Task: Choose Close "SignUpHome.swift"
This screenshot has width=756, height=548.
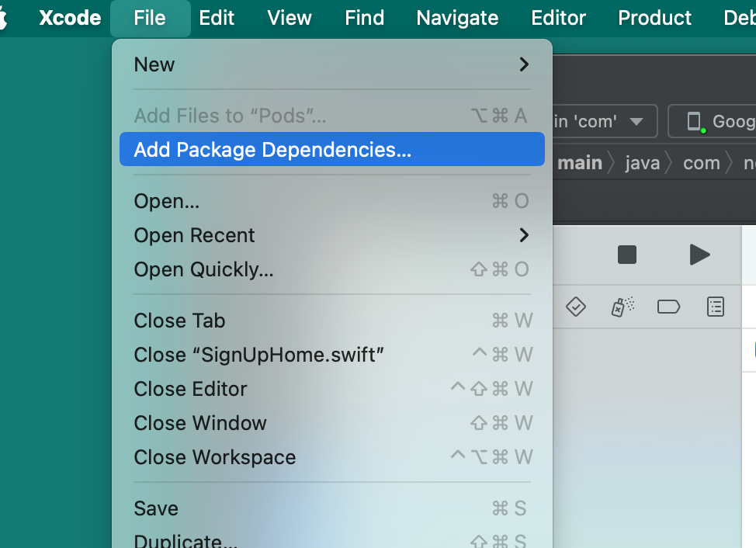Action: (x=331, y=355)
